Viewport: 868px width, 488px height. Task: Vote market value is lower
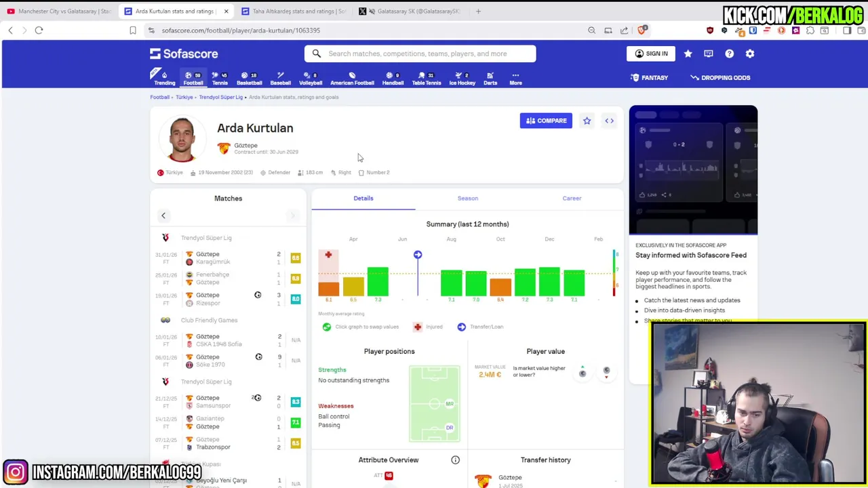[x=606, y=371]
